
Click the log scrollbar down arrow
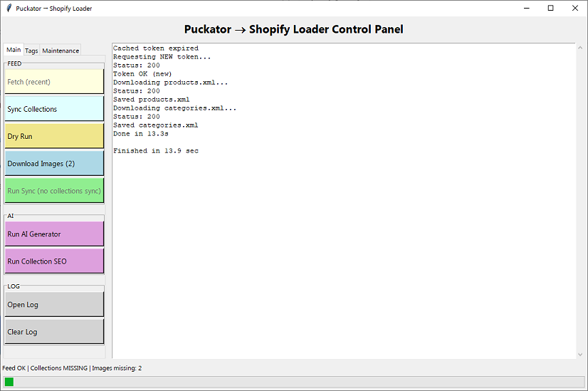pyautogui.click(x=580, y=354)
